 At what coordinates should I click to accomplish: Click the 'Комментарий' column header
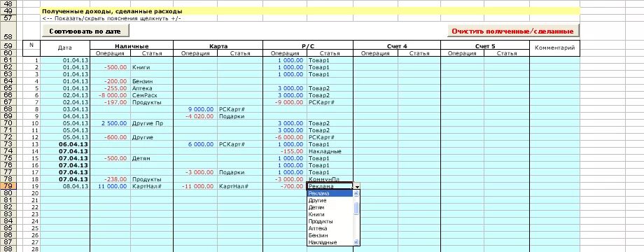tap(554, 48)
